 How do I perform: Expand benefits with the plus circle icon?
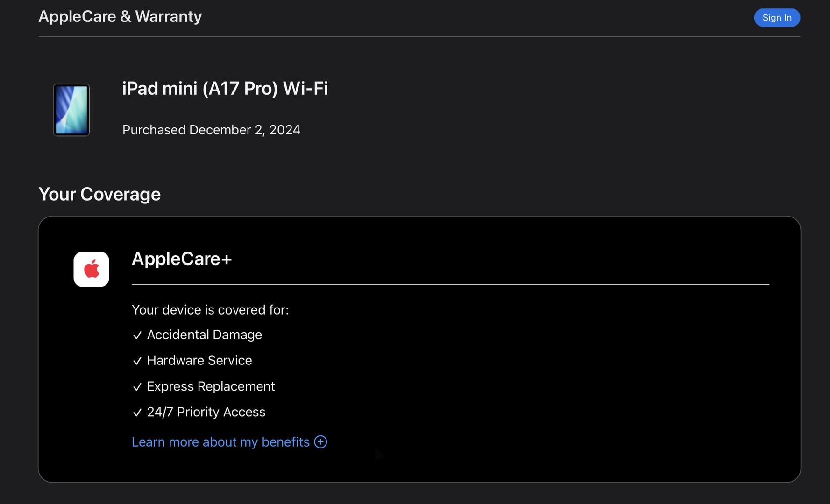pyautogui.click(x=320, y=442)
